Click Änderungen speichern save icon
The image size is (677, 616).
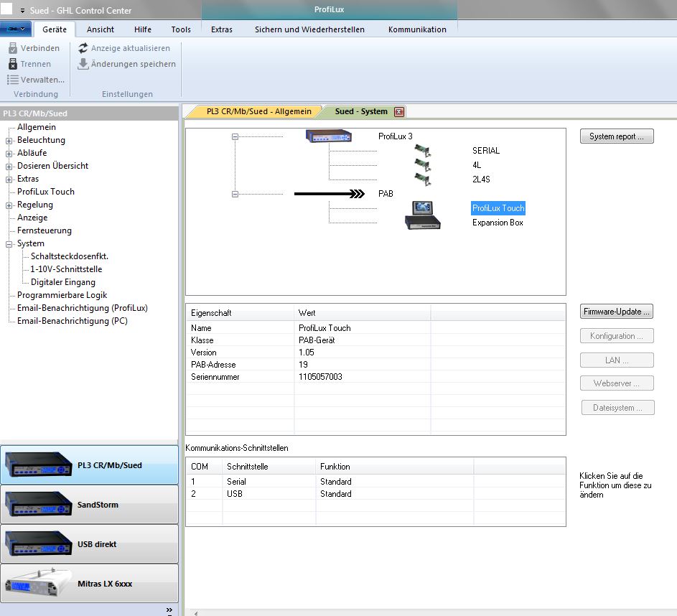pos(83,64)
